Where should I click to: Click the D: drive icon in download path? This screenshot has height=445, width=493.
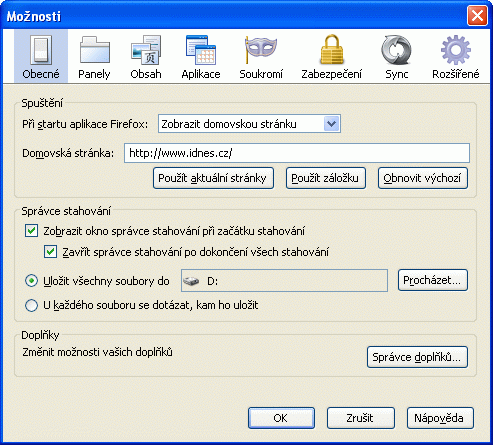tap(191, 281)
